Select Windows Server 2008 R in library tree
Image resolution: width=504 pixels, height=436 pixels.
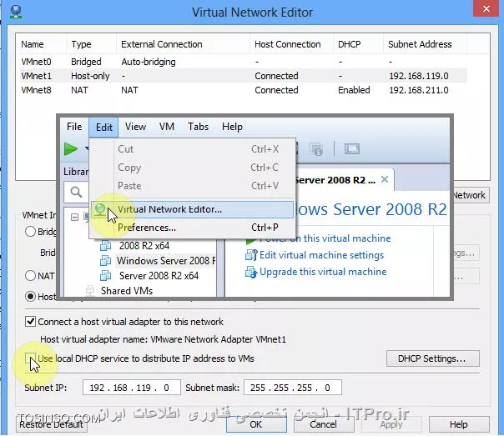click(x=166, y=260)
